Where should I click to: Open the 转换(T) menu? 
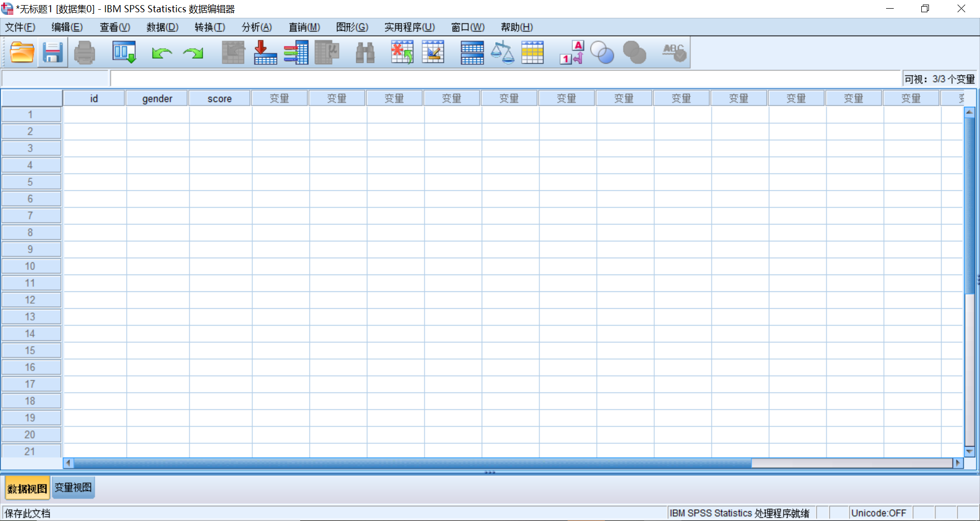[x=210, y=27]
